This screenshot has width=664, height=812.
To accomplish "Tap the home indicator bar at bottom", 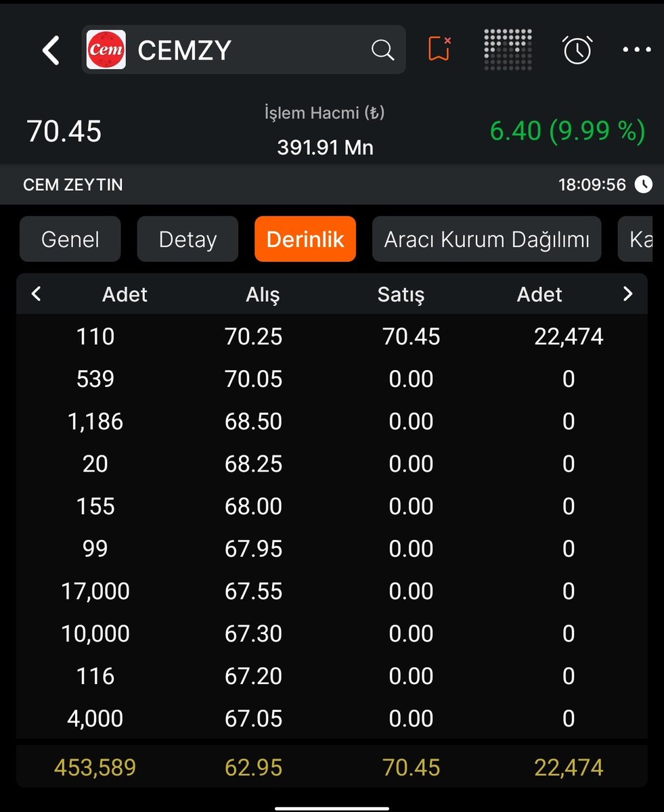I will [332, 807].
